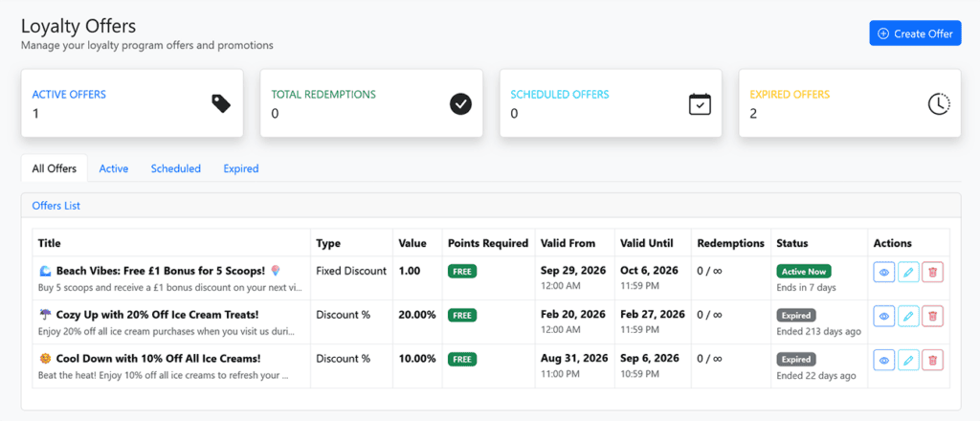Open the Expired tab

pos(241,168)
